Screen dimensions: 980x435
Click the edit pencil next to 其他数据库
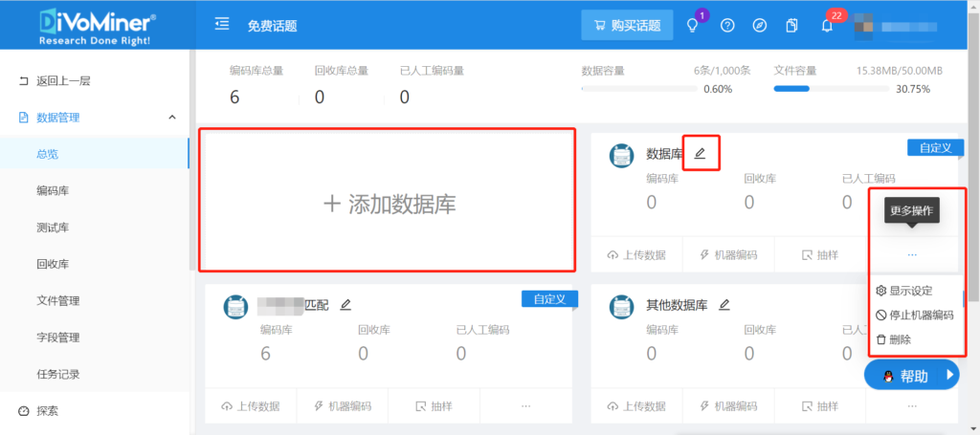pyautogui.click(x=724, y=305)
